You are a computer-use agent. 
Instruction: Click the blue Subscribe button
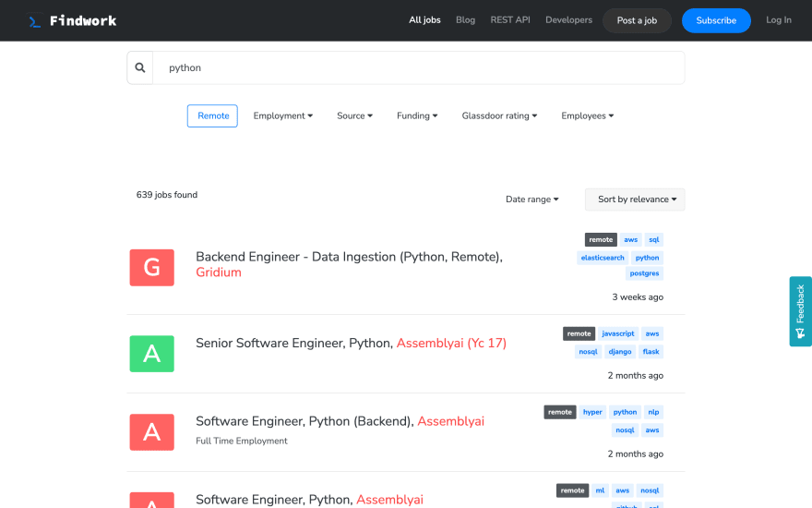[x=716, y=20]
